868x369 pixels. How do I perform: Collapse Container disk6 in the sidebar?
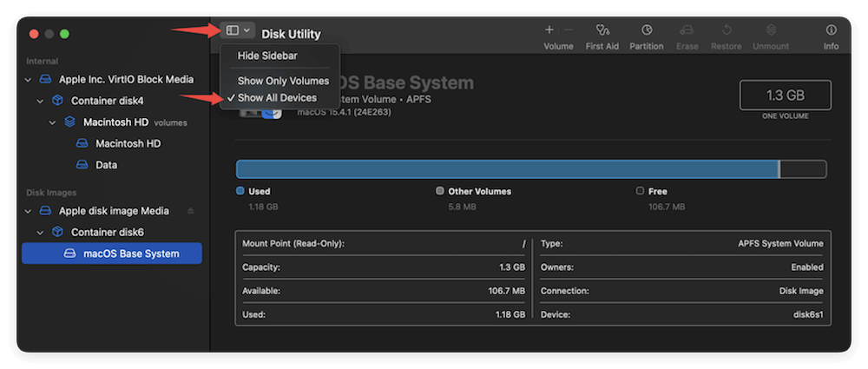41,233
